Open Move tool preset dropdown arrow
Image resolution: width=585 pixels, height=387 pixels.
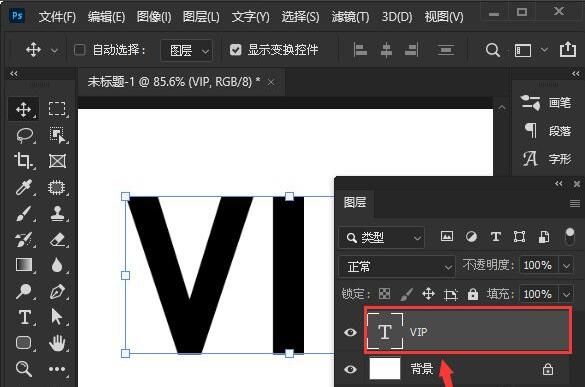click(x=54, y=50)
